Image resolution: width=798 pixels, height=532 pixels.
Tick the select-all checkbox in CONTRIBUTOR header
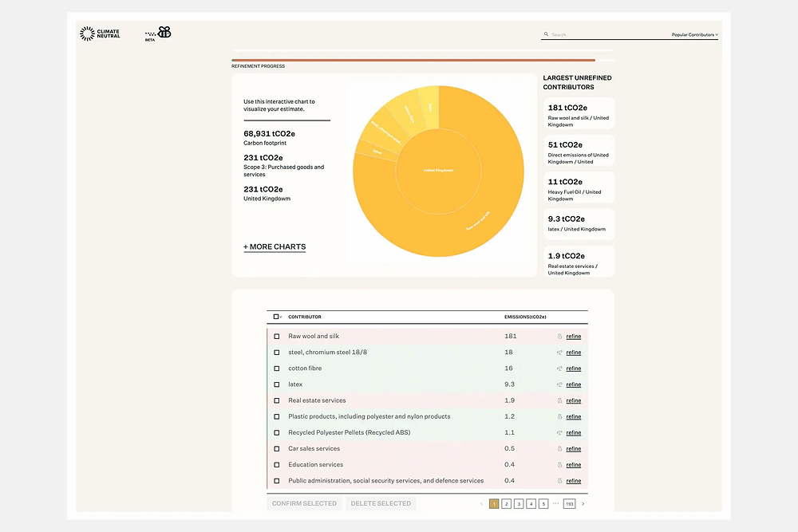(276, 317)
